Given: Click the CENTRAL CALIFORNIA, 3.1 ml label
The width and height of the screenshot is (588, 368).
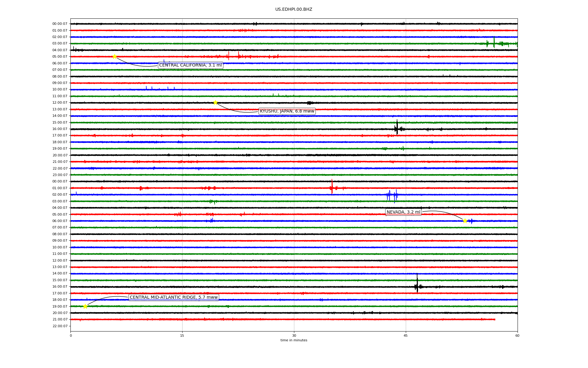Looking at the screenshot, I should (x=190, y=65).
